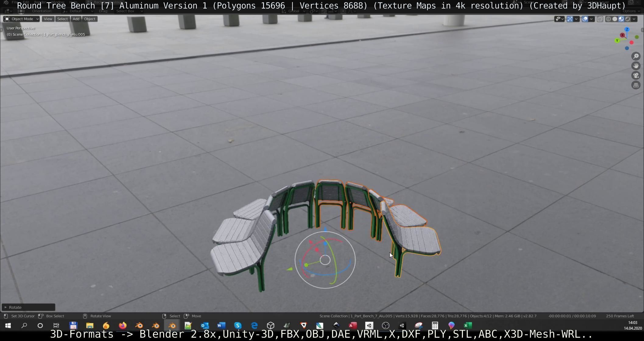
Task: Toggle camera view icon
Action: coord(636,76)
